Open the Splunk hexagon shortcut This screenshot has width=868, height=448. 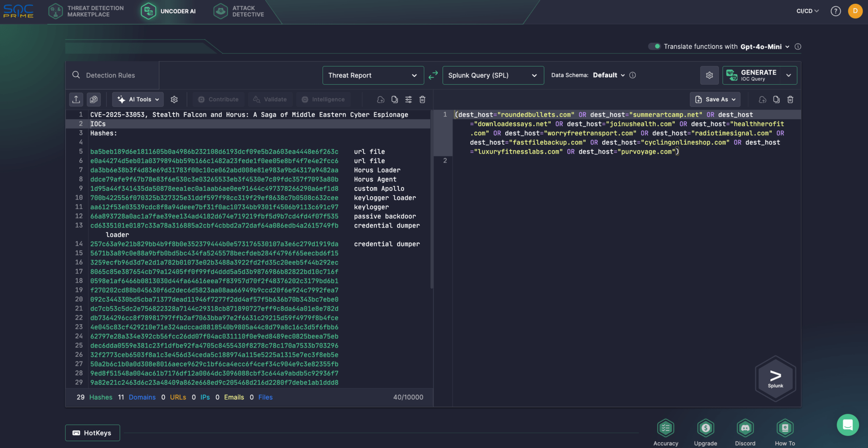775,378
